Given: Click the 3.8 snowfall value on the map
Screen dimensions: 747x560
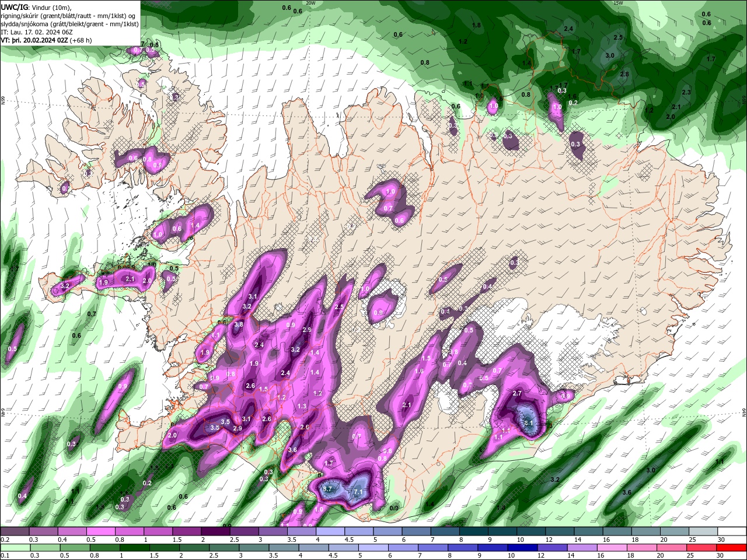Looking at the screenshot, I should [x=239, y=325].
